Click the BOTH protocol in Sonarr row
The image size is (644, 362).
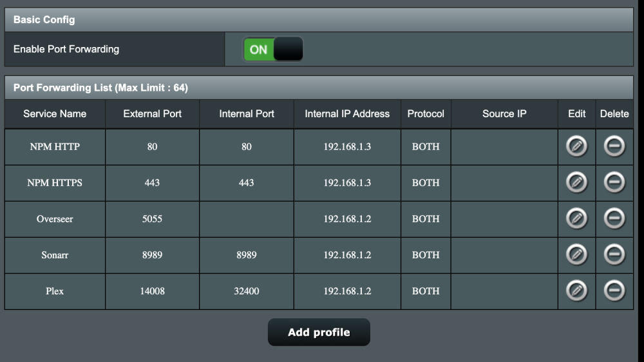(426, 255)
